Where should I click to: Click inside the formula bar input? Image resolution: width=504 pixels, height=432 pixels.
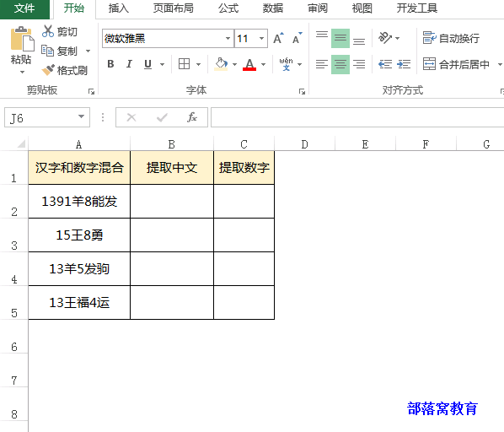[x=357, y=117]
